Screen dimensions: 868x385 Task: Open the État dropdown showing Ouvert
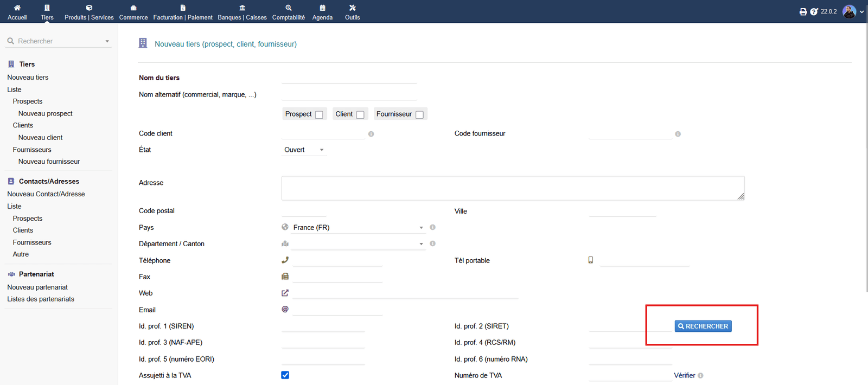[304, 150]
